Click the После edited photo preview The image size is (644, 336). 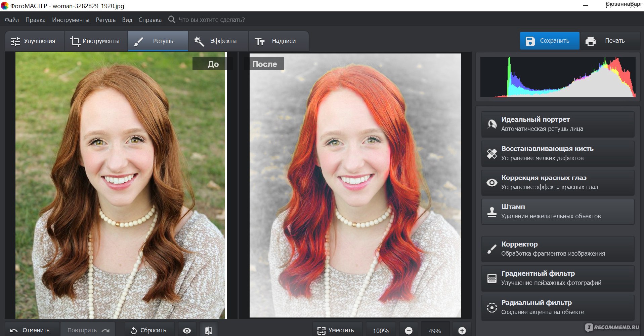point(355,185)
